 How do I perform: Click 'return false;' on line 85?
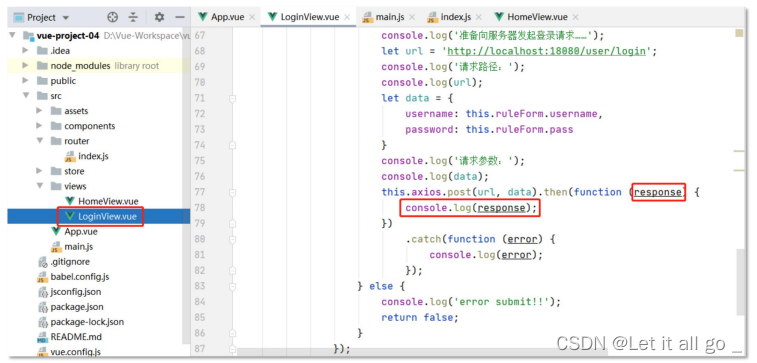click(x=420, y=317)
